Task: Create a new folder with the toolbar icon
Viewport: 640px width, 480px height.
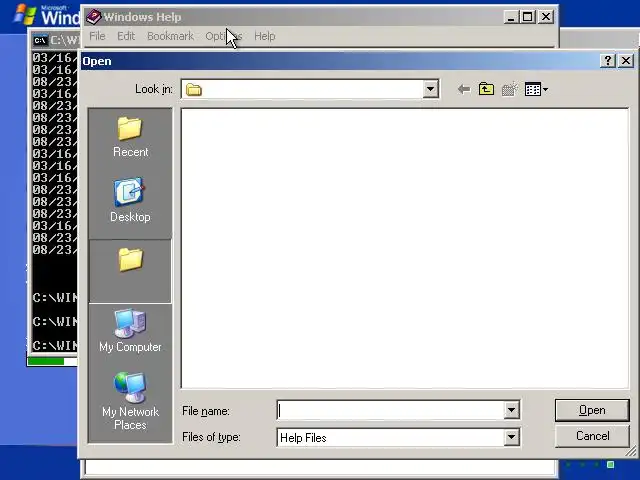Action: tap(509, 89)
